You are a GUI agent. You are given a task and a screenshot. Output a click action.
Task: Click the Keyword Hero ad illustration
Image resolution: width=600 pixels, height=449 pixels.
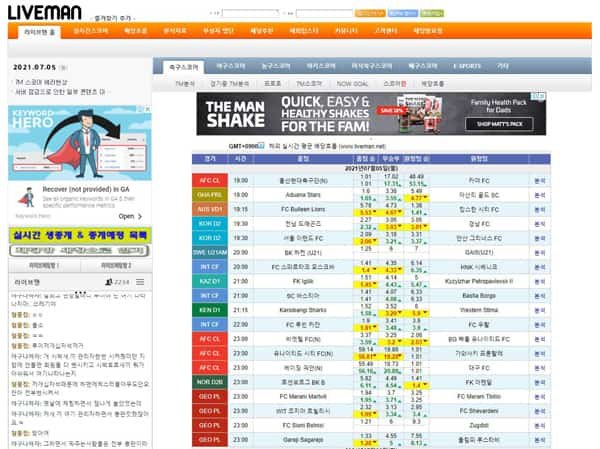80,143
